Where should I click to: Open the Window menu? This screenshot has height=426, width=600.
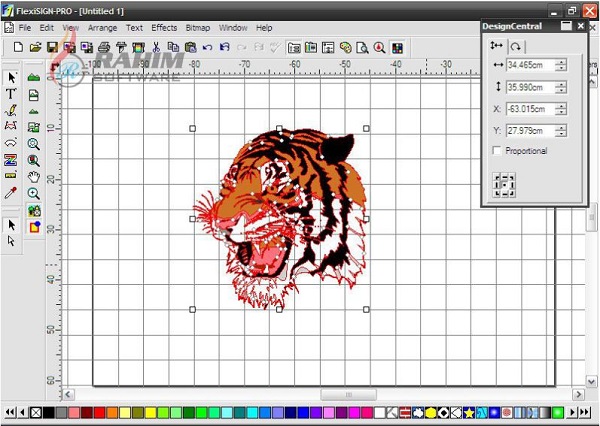tap(233, 28)
